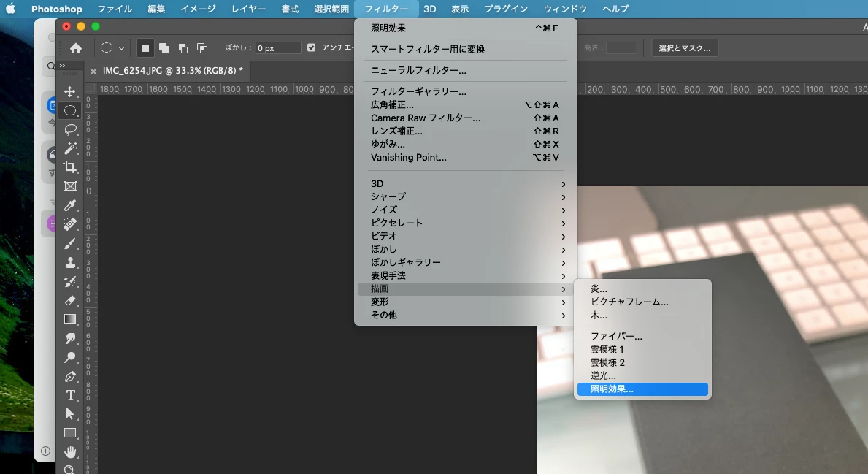This screenshot has width=868, height=474.
Task: Expand the その他 submenu
Action: tap(466, 315)
